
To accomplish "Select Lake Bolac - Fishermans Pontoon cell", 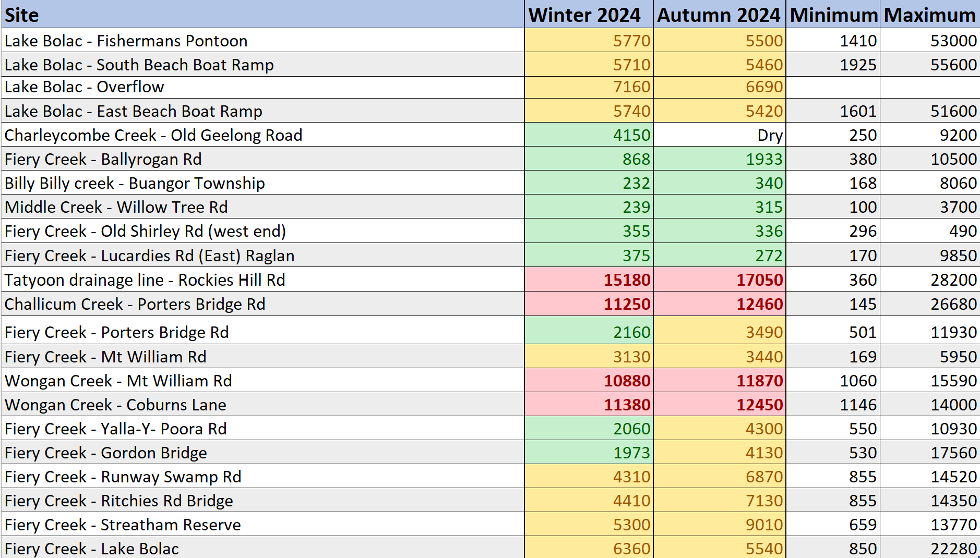I will click(262, 40).
